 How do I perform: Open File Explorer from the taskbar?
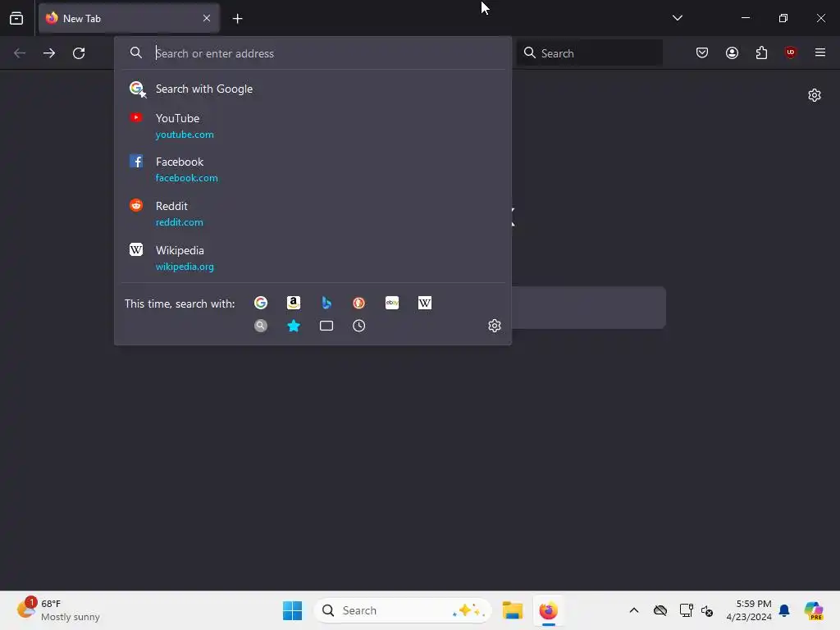(x=512, y=610)
